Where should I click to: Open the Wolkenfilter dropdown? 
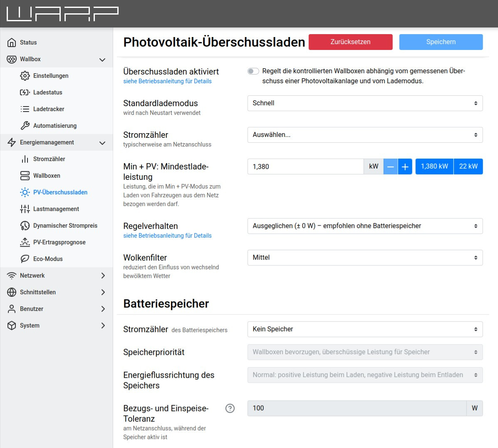tap(365, 258)
